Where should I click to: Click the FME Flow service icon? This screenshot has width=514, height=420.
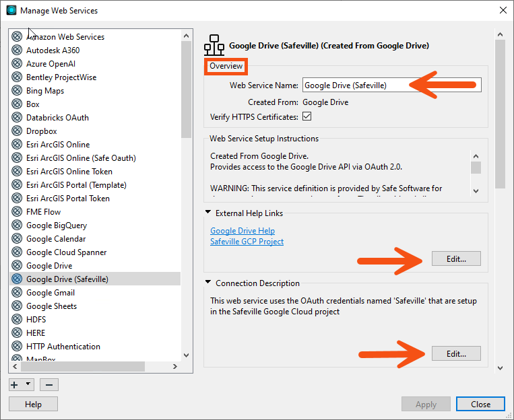pyautogui.click(x=17, y=211)
